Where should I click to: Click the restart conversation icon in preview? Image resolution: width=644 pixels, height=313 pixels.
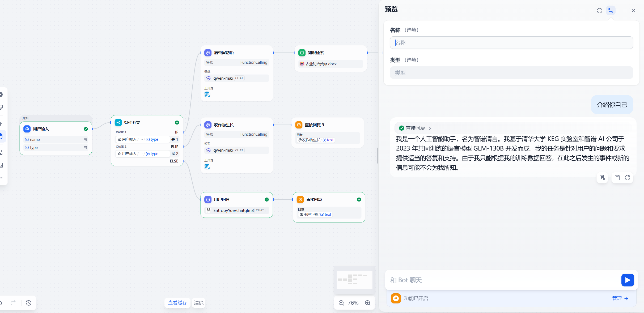click(x=599, y=11)
